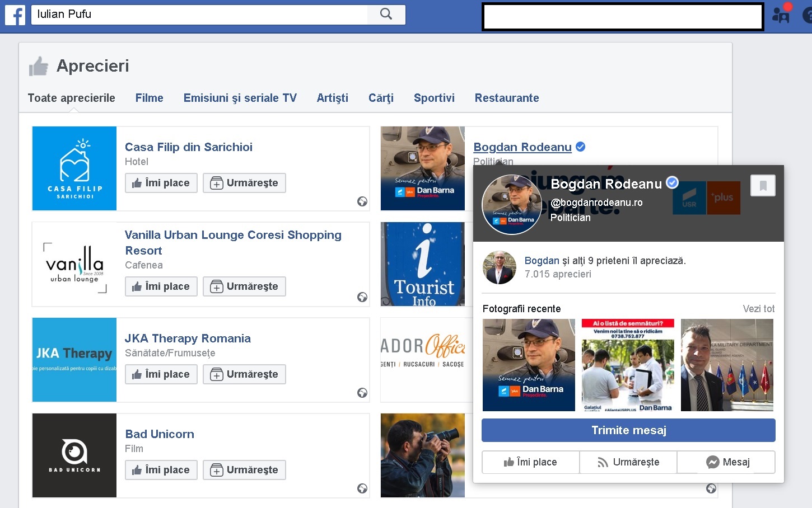This screenshot has height=508, width=812.
Task: Open ADOR Office page thumbnail
Action: 423,360
